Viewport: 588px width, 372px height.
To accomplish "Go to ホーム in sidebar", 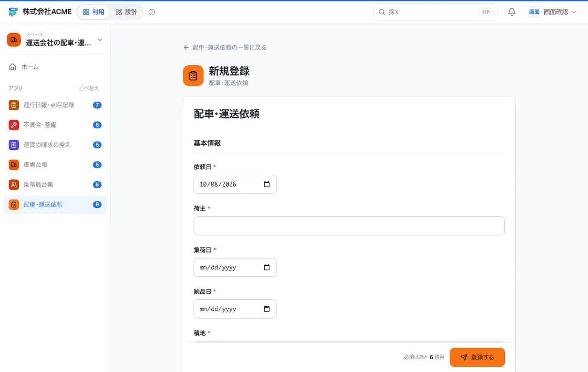I will pos(55,67).
